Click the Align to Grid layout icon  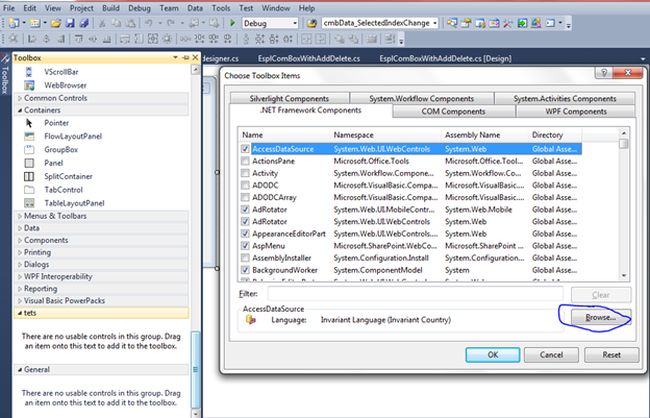tap(13, 39)
